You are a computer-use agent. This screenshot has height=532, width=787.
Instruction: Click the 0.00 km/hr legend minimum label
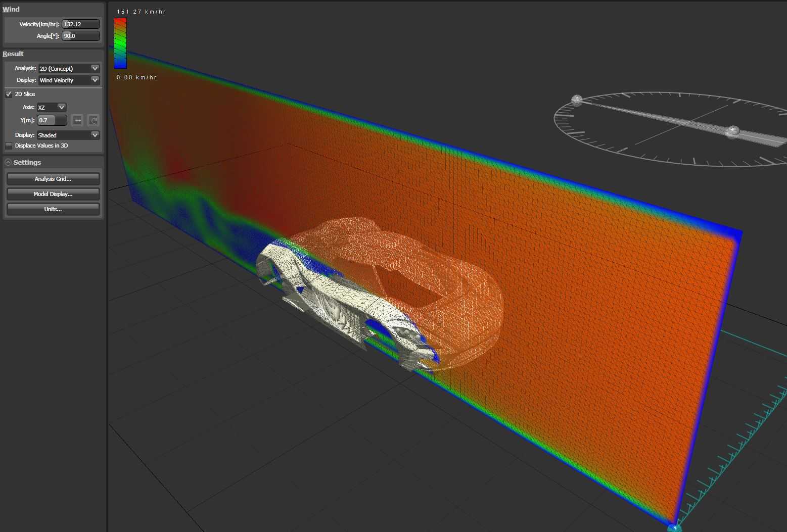click(136, 77)
